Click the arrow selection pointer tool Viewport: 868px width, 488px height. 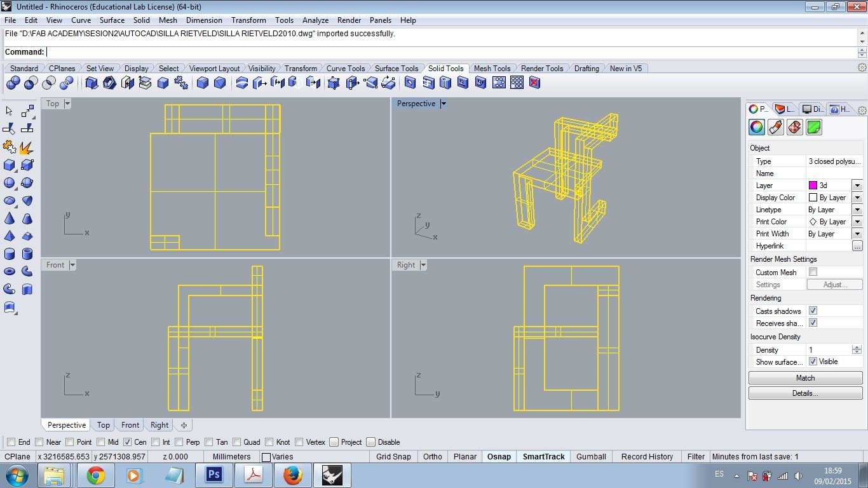point(10,111)
